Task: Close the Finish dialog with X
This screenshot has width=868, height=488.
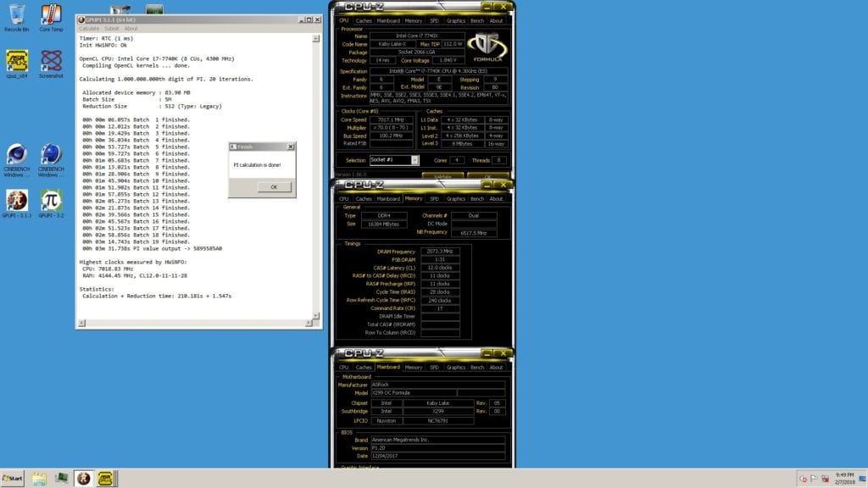Action: point(291,147)
